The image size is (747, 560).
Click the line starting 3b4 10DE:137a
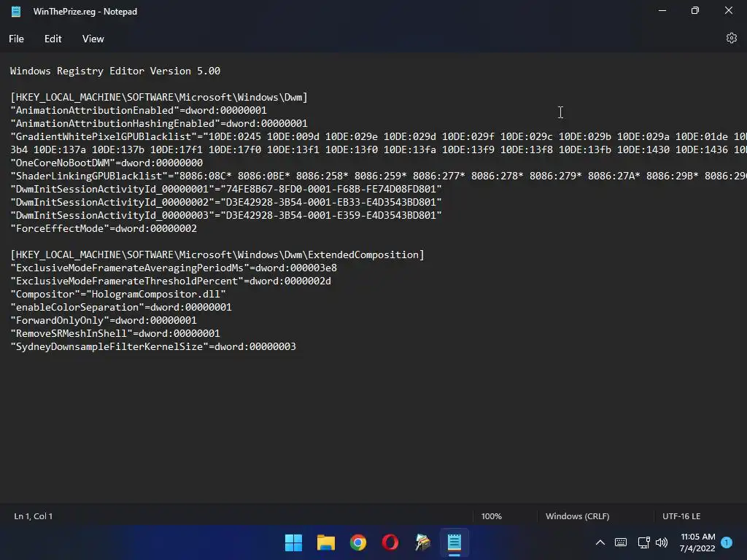[379, 149]
